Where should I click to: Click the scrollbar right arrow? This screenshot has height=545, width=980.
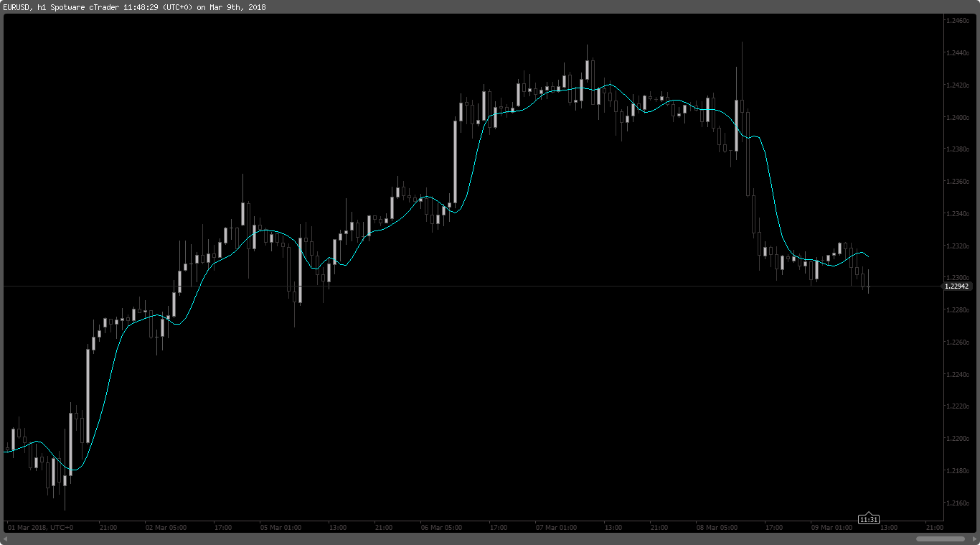coord(973,539)
